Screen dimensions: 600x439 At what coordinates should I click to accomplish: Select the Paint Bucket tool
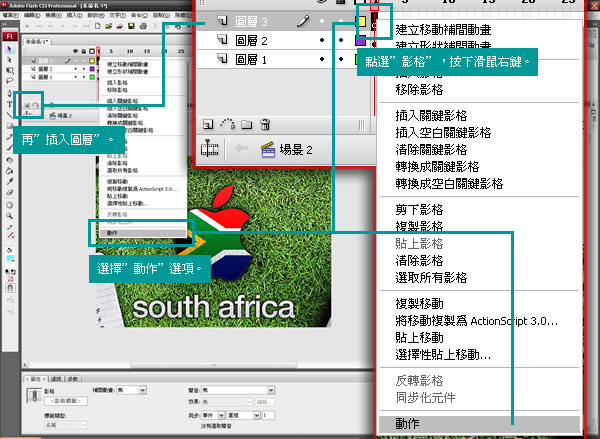coord(10,171)
